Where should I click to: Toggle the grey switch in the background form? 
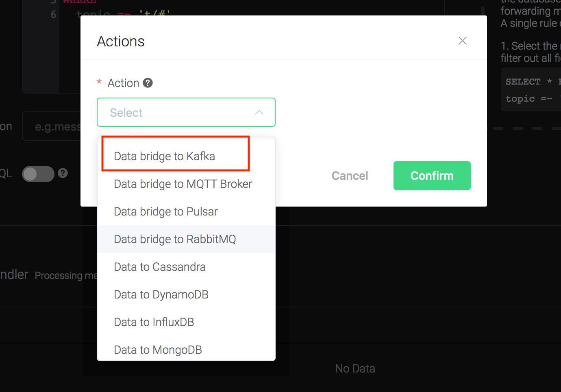pyautogui.click(x=38, y=174)
